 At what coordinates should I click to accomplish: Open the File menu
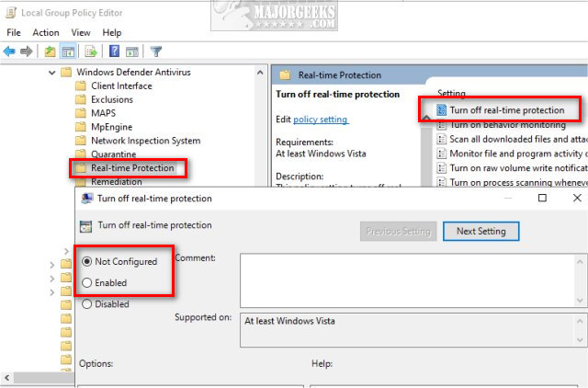[x=14, y=33]
